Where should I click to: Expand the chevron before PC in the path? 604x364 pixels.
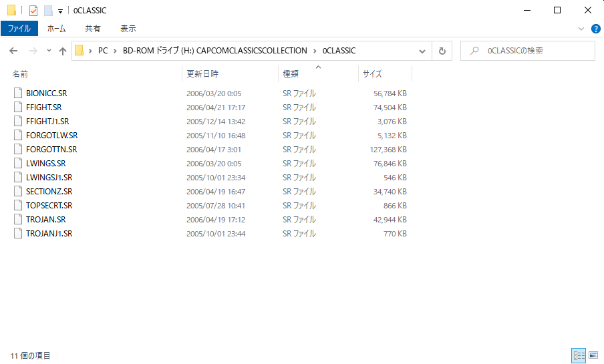click(x=90, y=51)
